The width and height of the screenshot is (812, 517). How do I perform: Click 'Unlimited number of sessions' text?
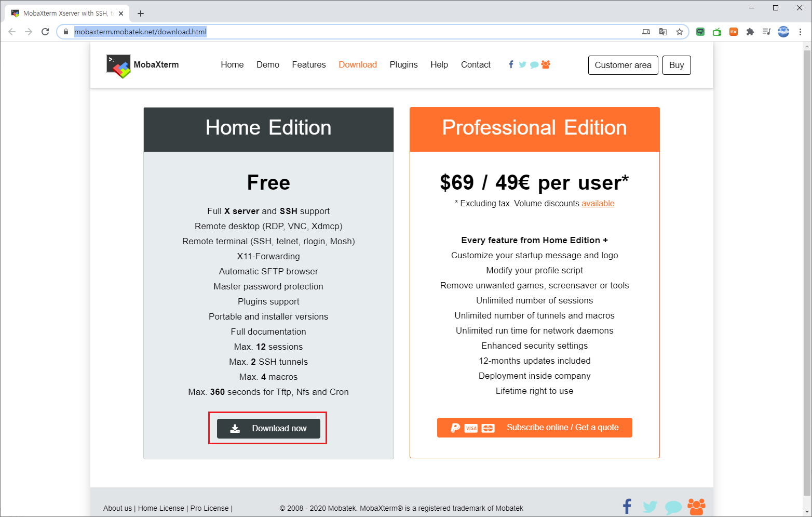[x=534, y=300]
